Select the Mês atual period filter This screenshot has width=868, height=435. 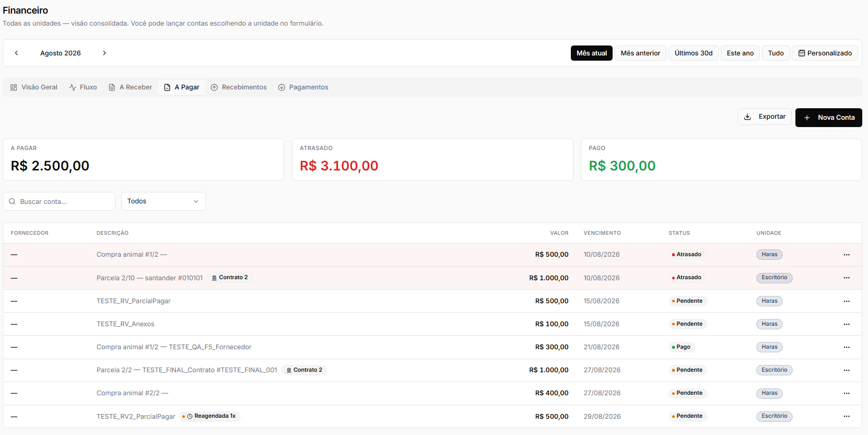pos(592,53)
